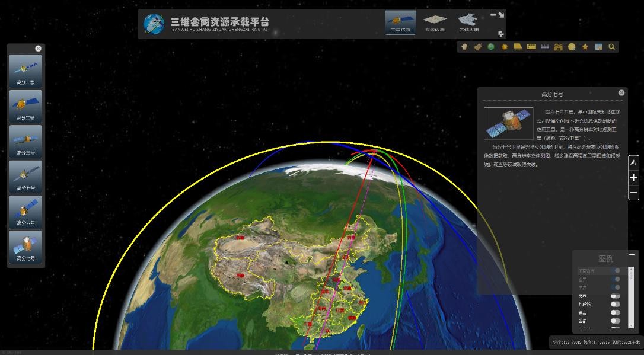Image resolution: width=644 pixels, height=355 pixels.
Task: Click the 高分七号 satellite thumbnail in info panel
Action: point(508,123)
